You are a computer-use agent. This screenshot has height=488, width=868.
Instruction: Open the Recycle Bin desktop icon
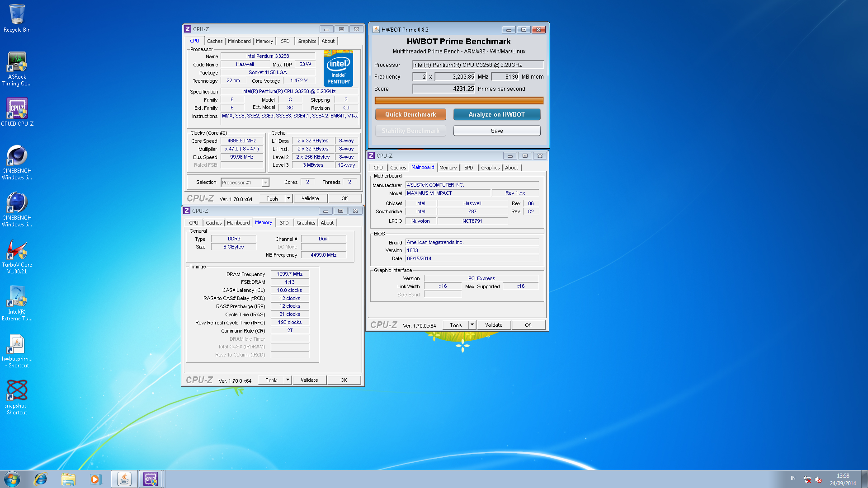tap(17, 18)
